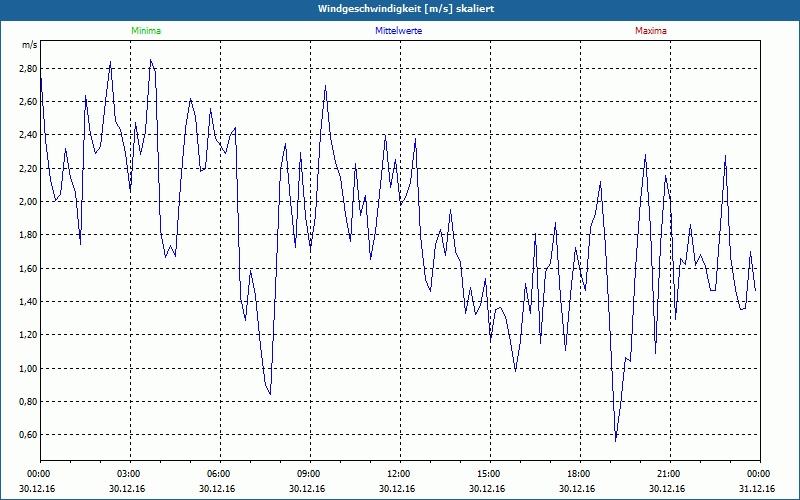The width and height of the screenshot is (800, 500).
Task: Click the 0,80 y-axis value
Action: [x=29, y=402]
